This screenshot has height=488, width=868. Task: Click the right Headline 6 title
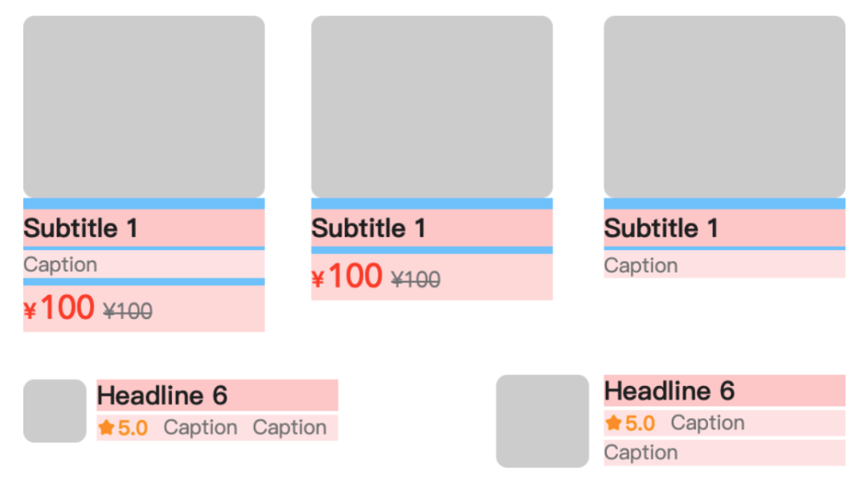669,391
